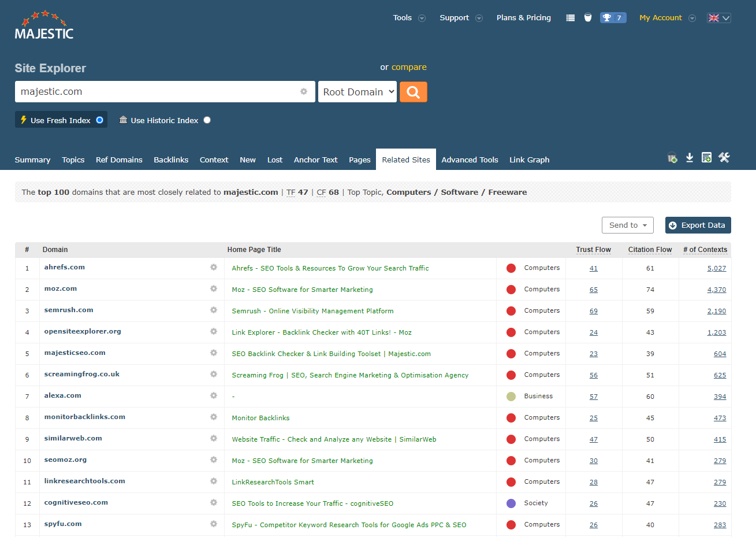Open the list view icon in header

click(x=571, y=18)
